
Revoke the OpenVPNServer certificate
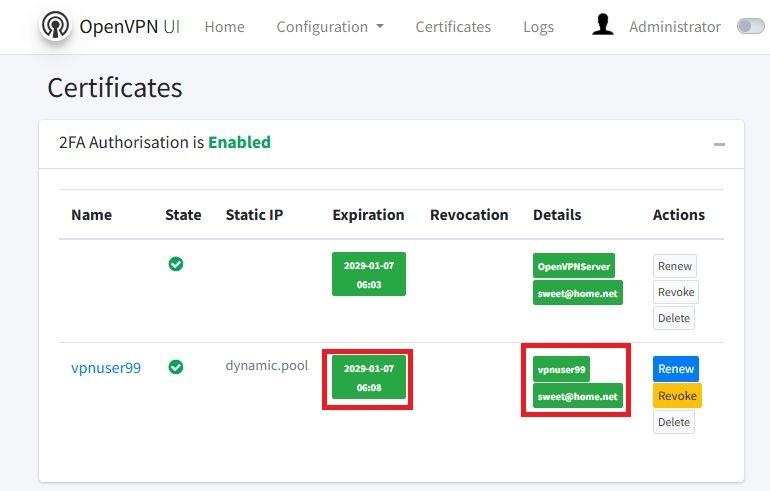tap(676, 292)
